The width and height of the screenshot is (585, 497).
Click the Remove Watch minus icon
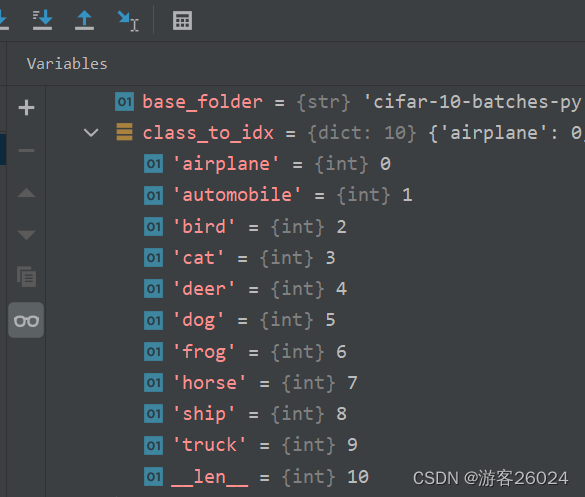26,150
